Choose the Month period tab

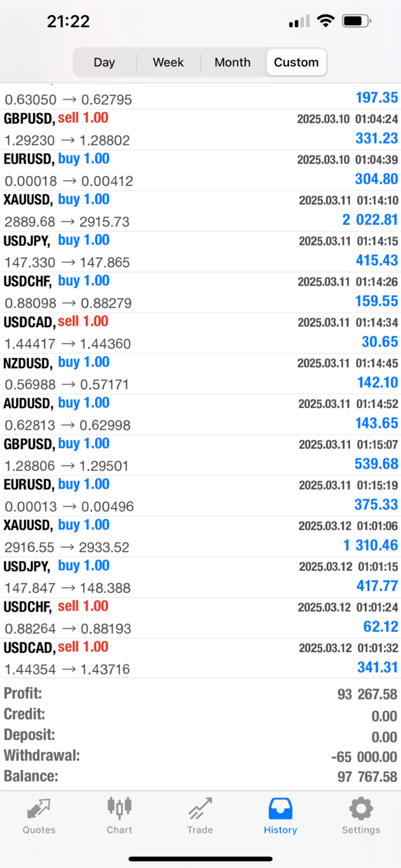coord(232,62)
